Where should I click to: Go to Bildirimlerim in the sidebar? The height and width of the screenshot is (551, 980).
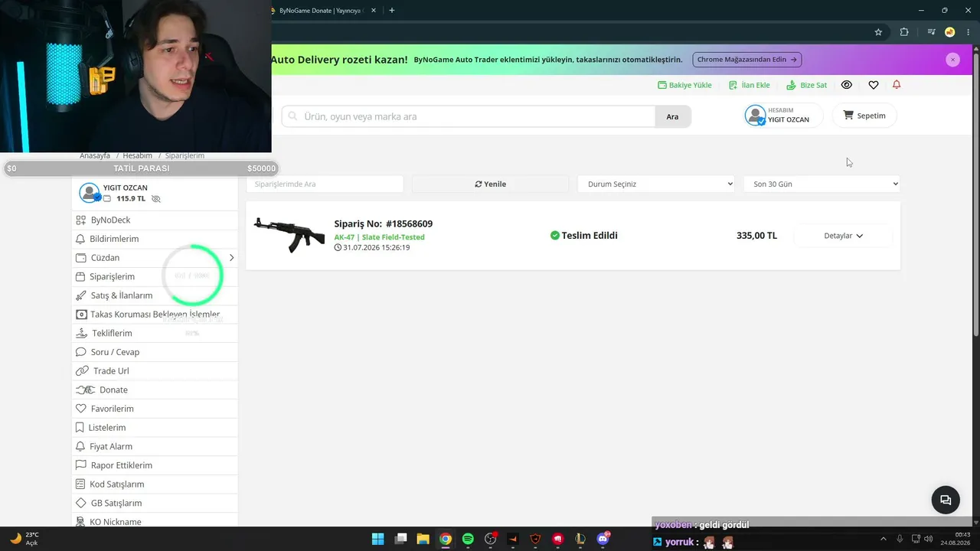pyautogui.click(x=155, y=239)
